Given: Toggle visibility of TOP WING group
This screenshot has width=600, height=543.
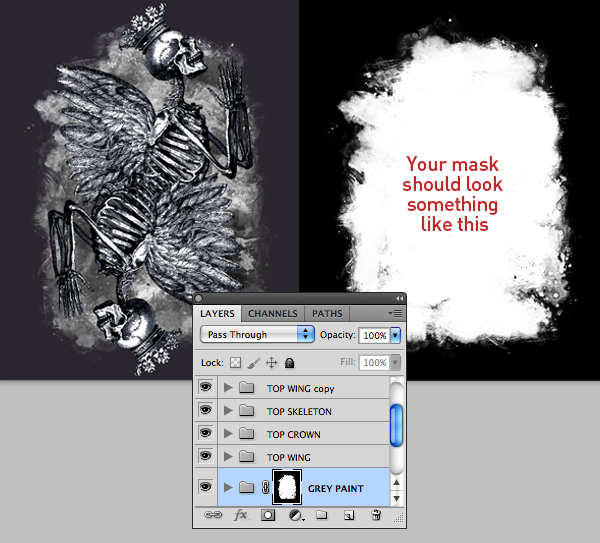Looking at the screenshot, I should pyautogui.click(x=205, y=456).
